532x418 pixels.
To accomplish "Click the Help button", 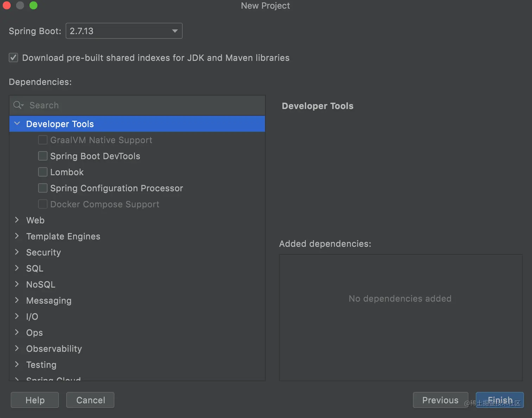I will click(x=35, y=400).
